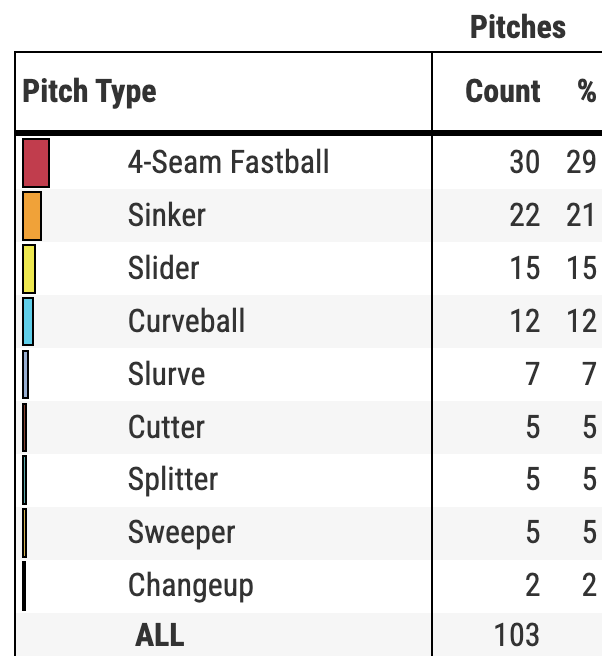Sort by the Count column header
The image size is (602, 656).
(x=503, y=92)
